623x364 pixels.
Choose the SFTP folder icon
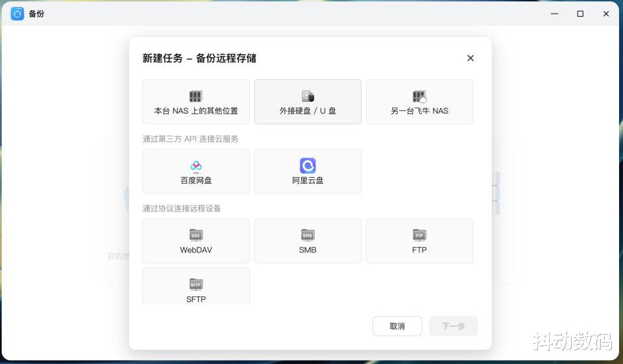196,284
